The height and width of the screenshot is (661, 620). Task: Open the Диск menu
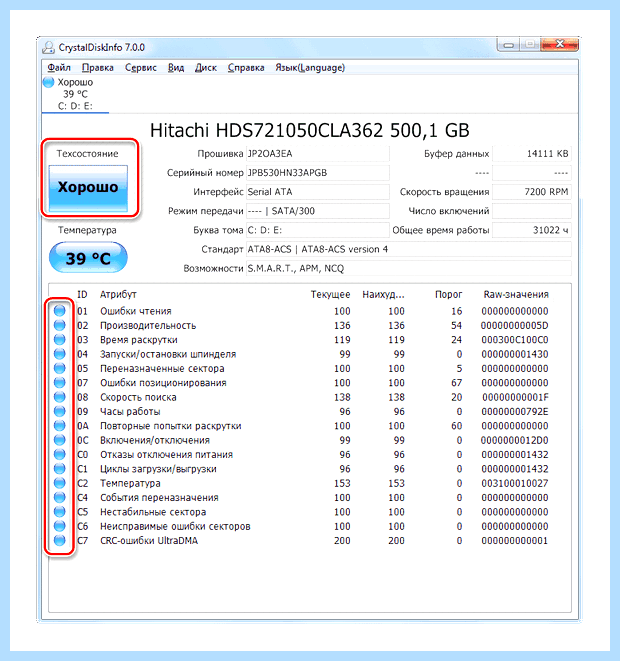pos(206,67)
